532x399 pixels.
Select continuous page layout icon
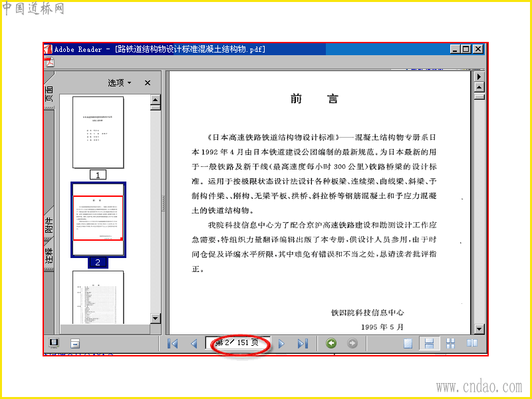[x=429, y=343]
